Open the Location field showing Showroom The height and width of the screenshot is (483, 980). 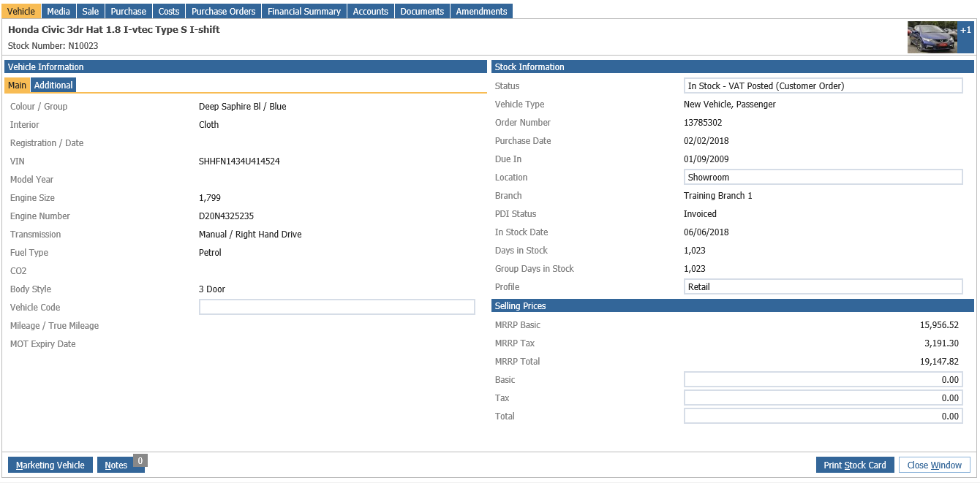[823, 178]
